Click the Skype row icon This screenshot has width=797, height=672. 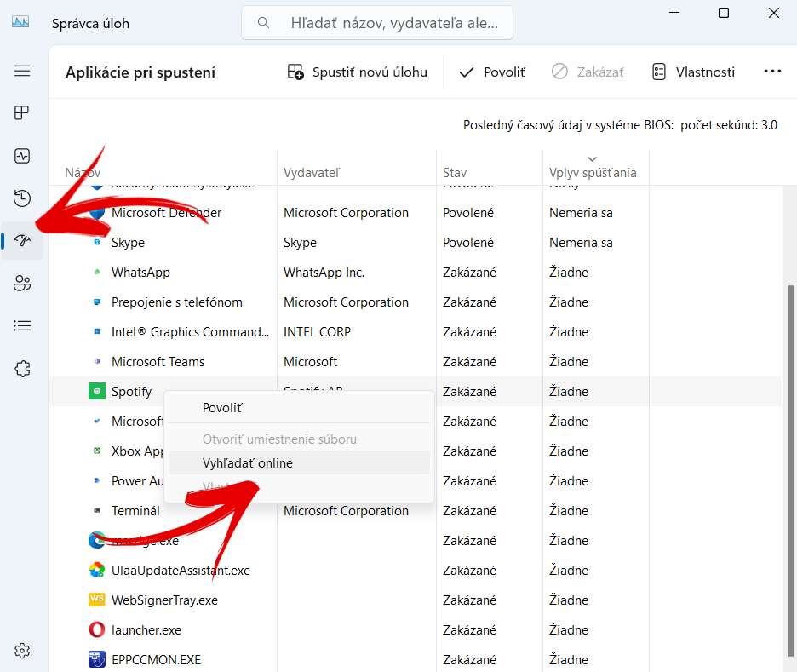[x=97, y=242]
